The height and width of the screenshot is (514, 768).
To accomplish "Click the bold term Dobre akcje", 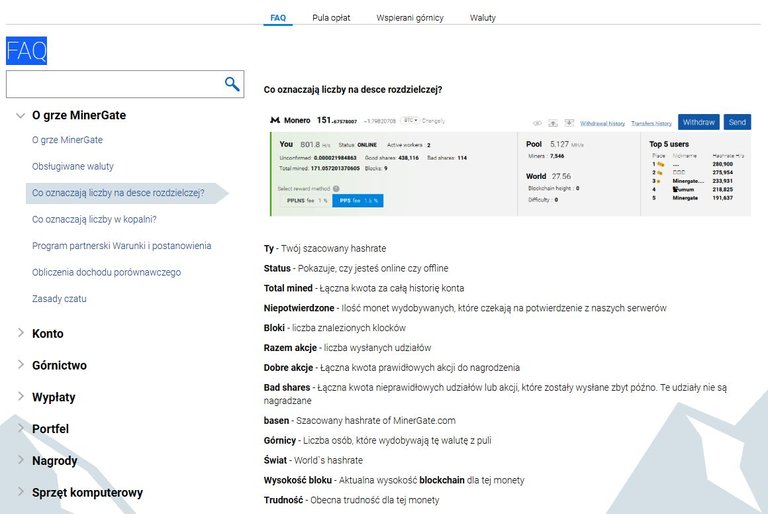I will 288,367.
